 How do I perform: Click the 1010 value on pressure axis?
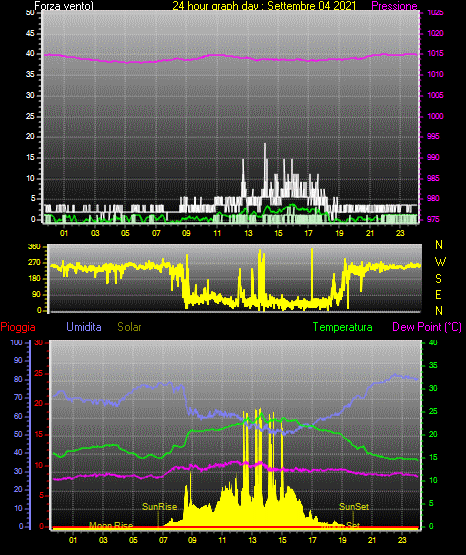point(435,74)
